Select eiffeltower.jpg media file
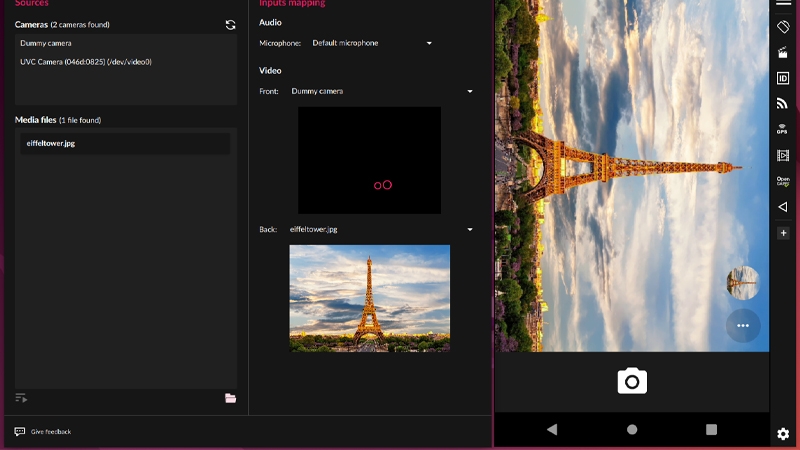Screen dimensions: 800x450 126,143
